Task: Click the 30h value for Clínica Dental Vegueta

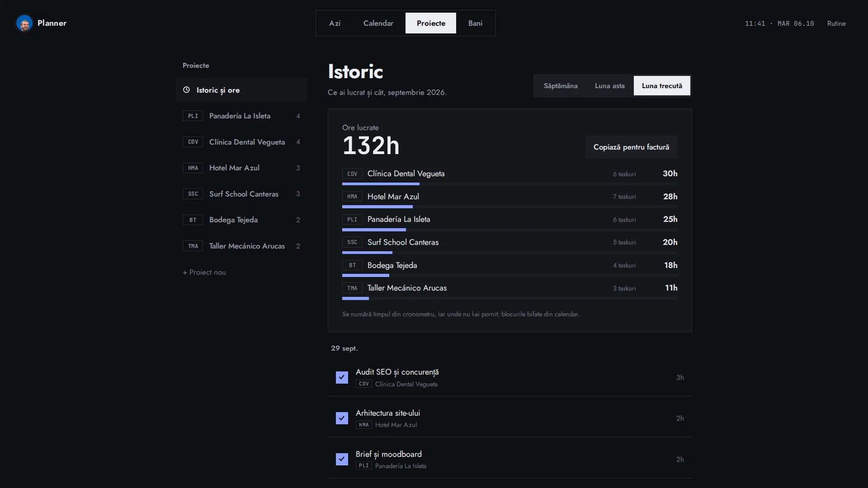Action: (x=670, y=174)
